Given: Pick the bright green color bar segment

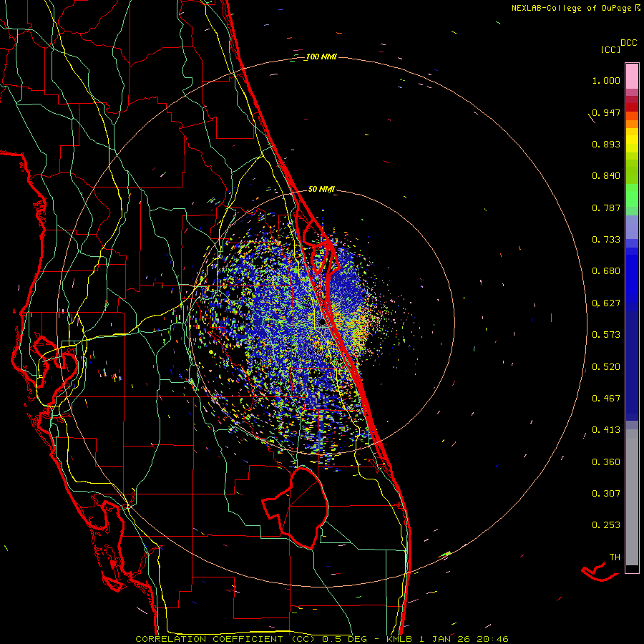Looking at the screenshot, I should point(632,195).
